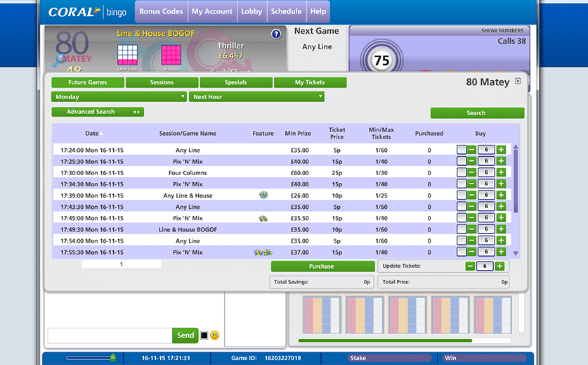The height and width of the screenshot is (365, 588).
Task: Click the feature icon on 17:55:30 Pix 'N' Mix row
Action: pos(263,252)
